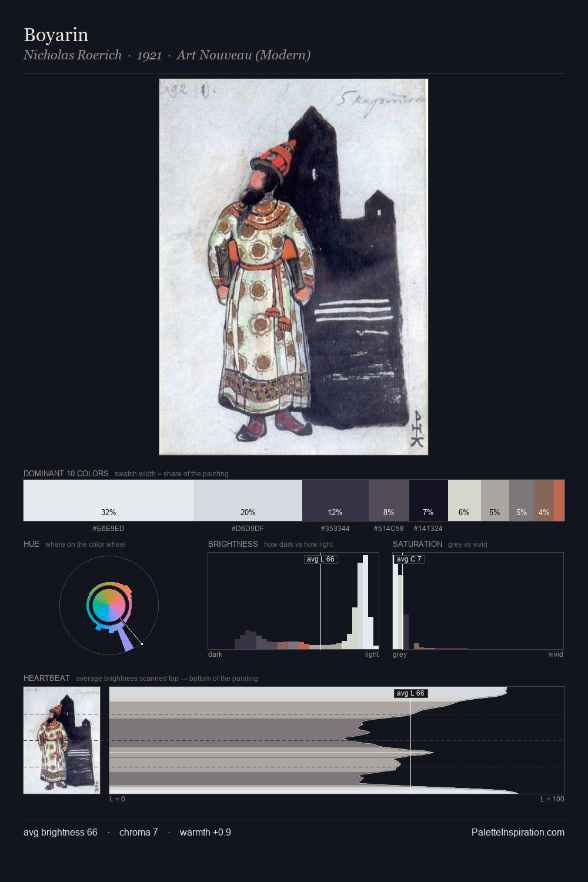The width and height of the screenshot is (588, 882).
Task: Click the 'BRIGHTNESS' section heading
Action: click(233, 544)
